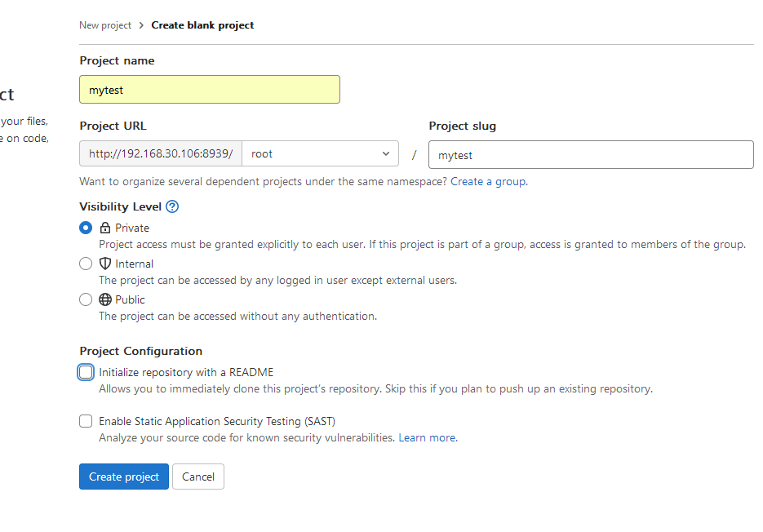Open the root namespace dropdown
The width and height of the screenshot is (763, 532).
tap(320, 153)
